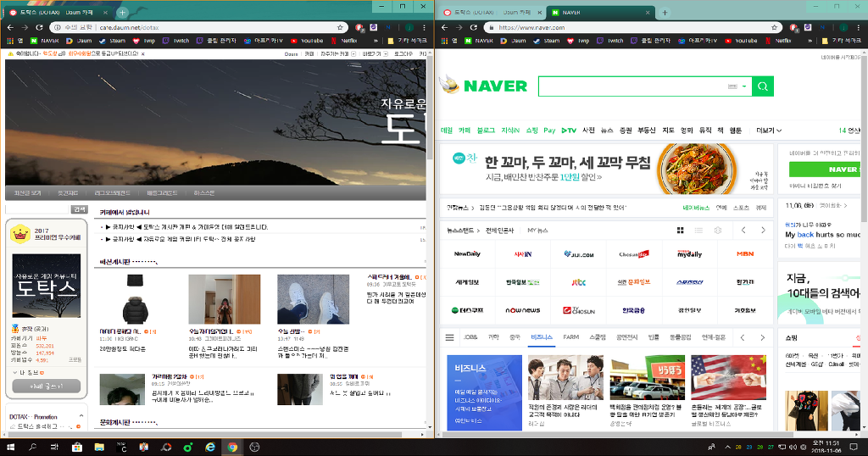Open AfreecaTV bookmark in the Naver window
Screen dimensions: 868x456
(698, 41)
